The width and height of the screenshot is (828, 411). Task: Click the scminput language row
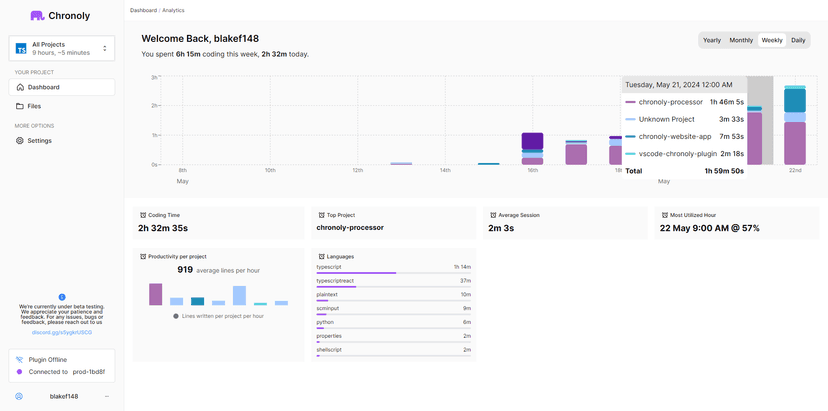[x=393, y=311]
